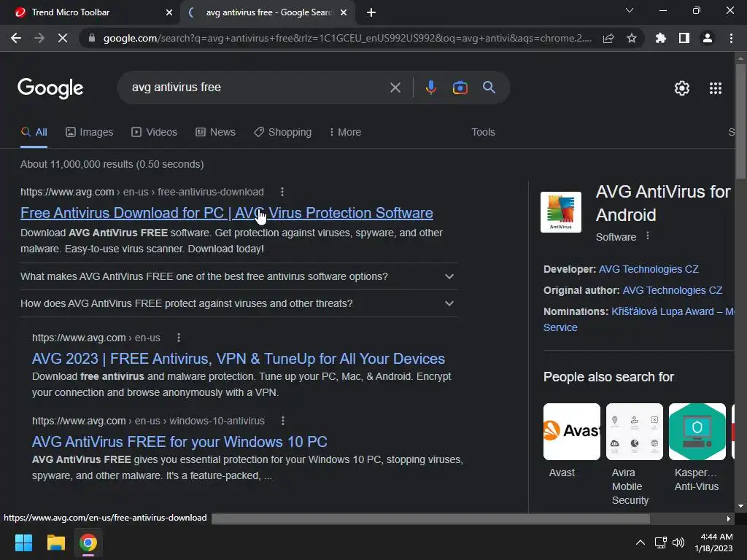This screenshot has width=747, height=560.
Task: Open options for free-antivirus-download result
Action: point(282,192)
